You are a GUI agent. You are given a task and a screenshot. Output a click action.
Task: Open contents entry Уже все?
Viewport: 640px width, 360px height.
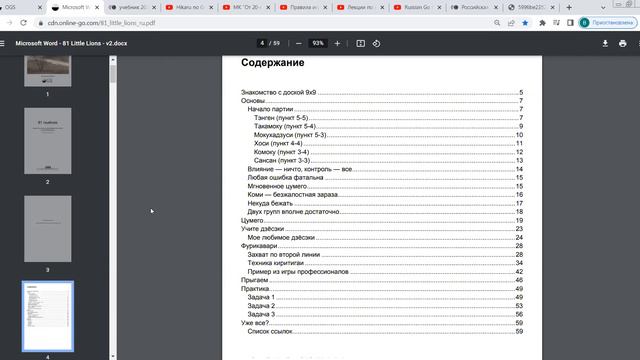(382, 323)
